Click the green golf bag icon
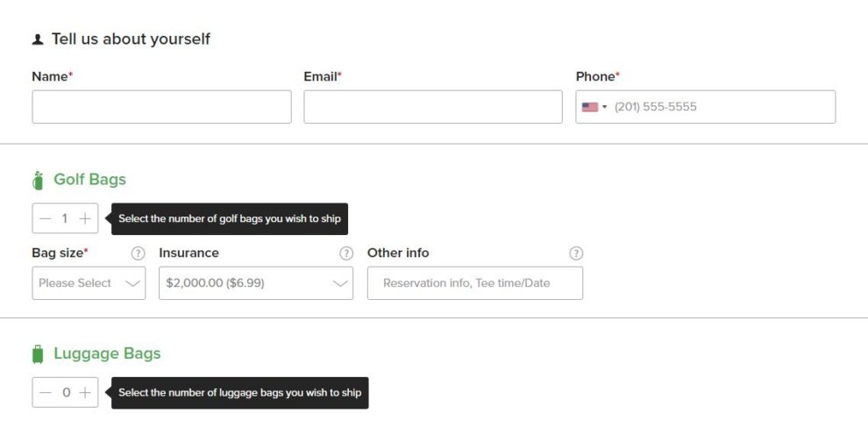The image size is (868, 435). 38,181
